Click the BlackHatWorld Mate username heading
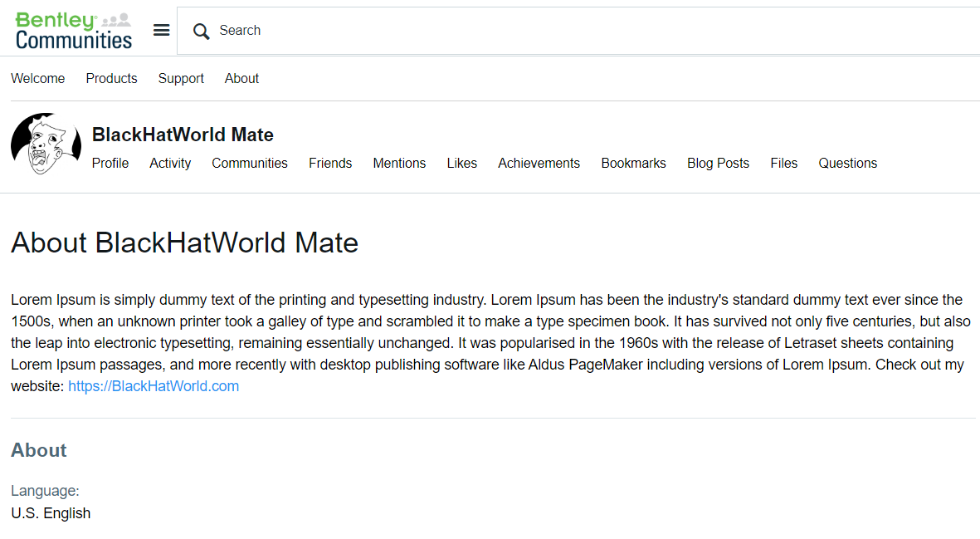This screenshot has height=539, width=980. coord(183,135)
